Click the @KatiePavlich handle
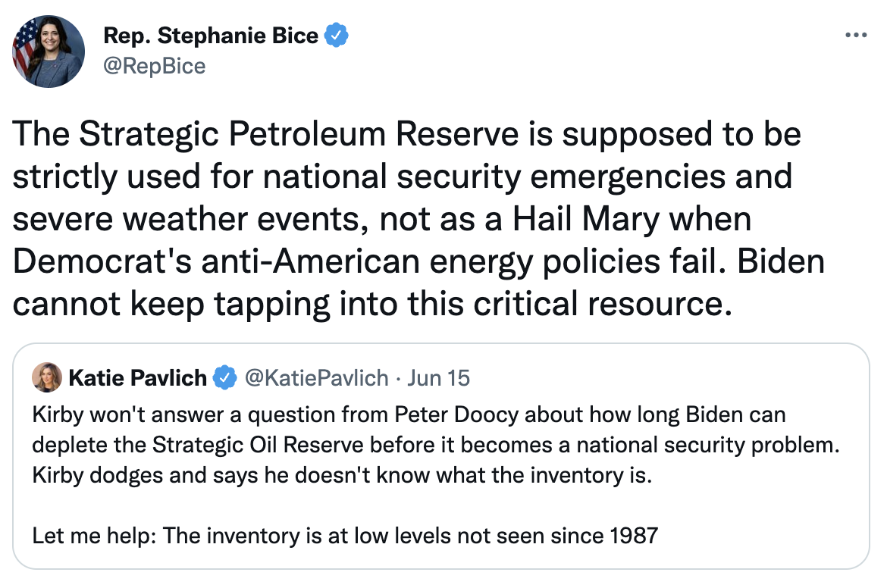This screenshot has width=887, height=588. click(x=315, y=377)
